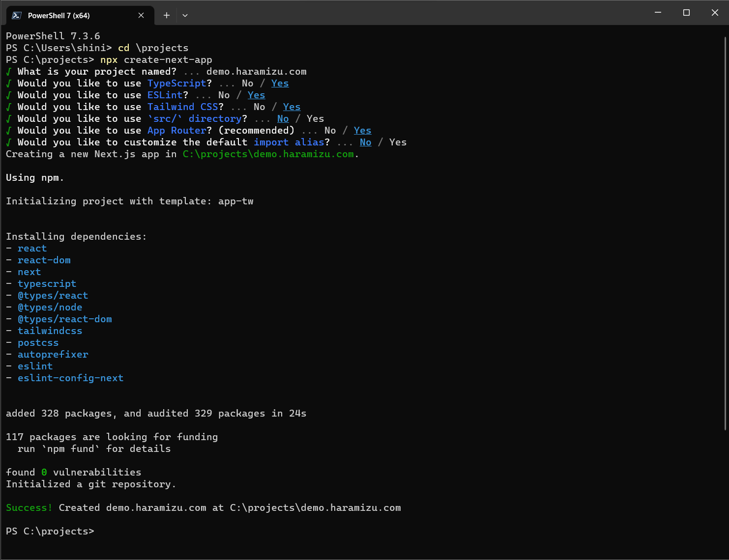
Task: Close the PowerShell 7 (x64) tab
Action: point(141,15)
